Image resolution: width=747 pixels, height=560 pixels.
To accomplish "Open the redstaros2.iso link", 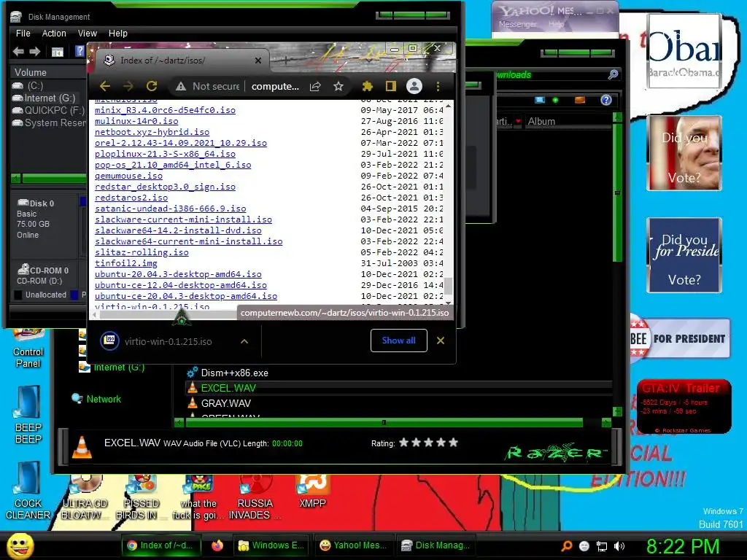I will [131, 198].
